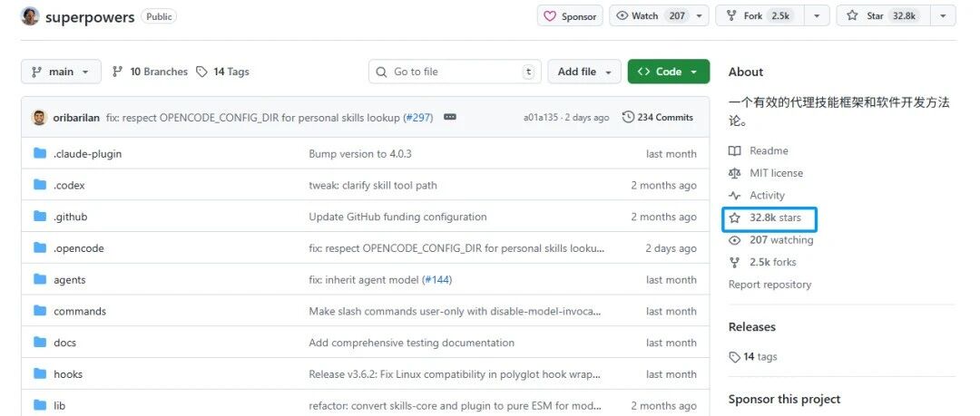Expand the Star lists dropdown arrow
Image resolution: width=980 pixels, height=416 pixels.
[943, 16]
